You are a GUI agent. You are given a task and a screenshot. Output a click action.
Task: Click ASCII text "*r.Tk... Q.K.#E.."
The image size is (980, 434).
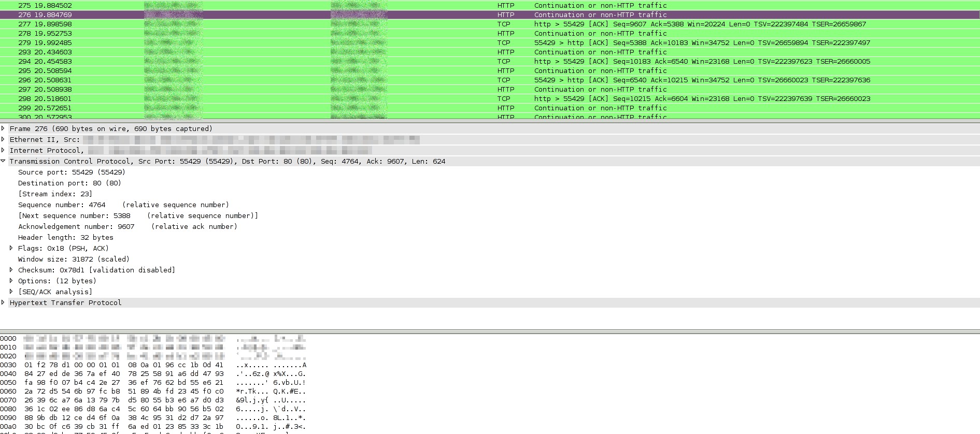click(x=271, y=391)
